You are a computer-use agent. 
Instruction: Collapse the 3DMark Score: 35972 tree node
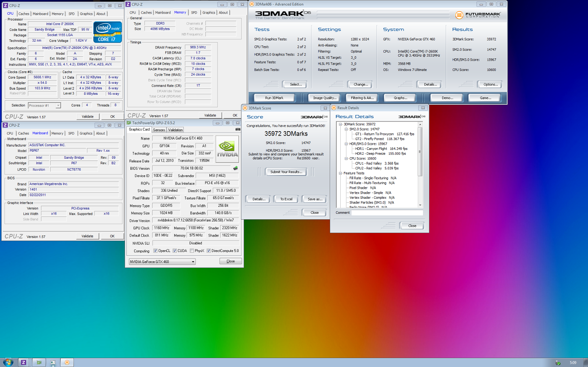(x=340, y=124)
